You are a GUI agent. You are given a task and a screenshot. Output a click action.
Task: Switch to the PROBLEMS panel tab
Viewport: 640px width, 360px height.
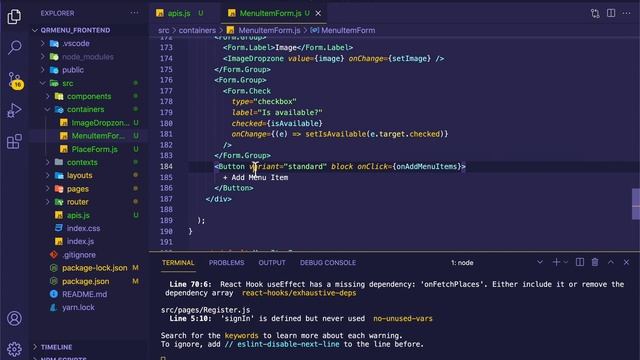click(227, 263)
